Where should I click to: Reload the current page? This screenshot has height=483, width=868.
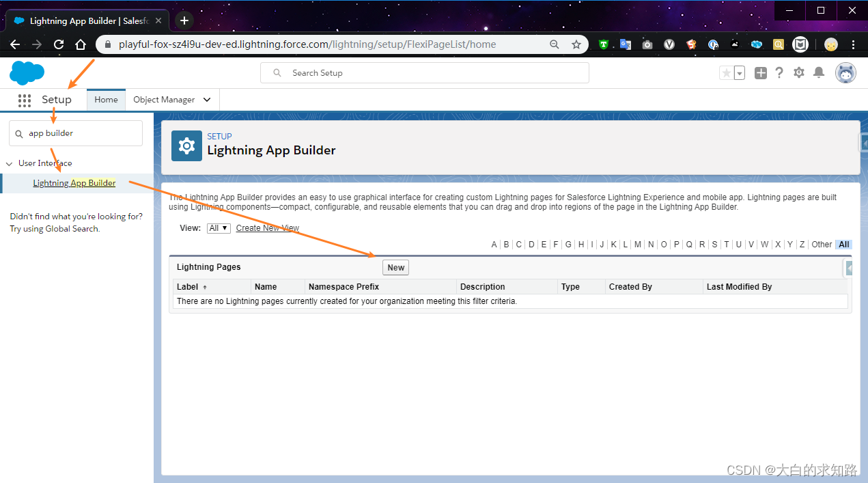coord(59,44)
